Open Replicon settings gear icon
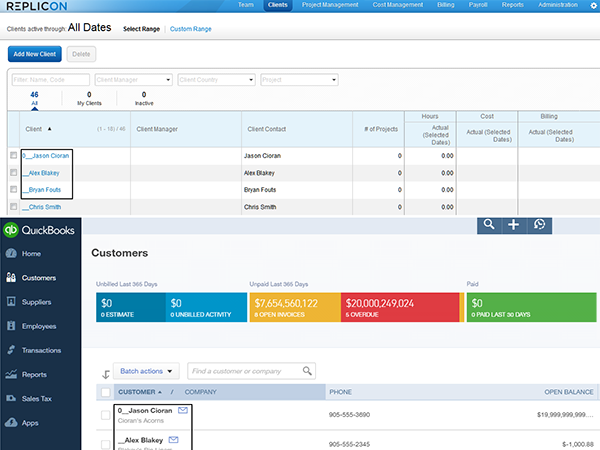Image resolution: width=600 pixels, height=450 pixels. pos(593,5)
